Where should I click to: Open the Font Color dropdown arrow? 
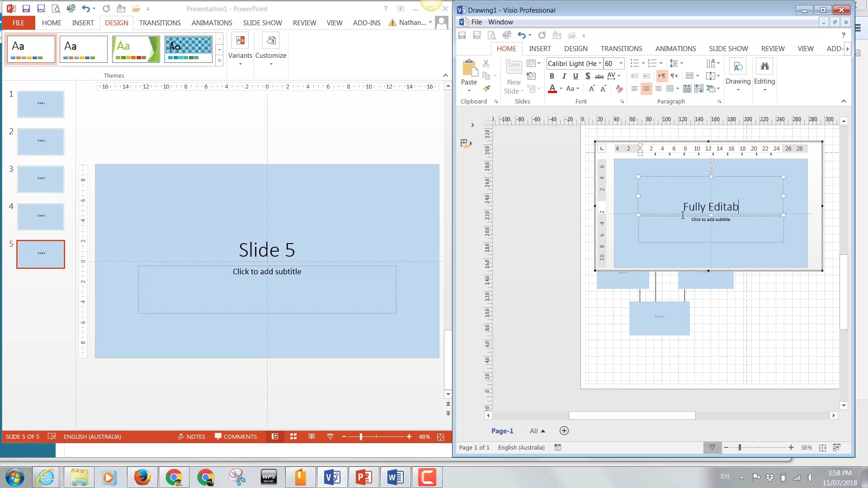(561, 89)
